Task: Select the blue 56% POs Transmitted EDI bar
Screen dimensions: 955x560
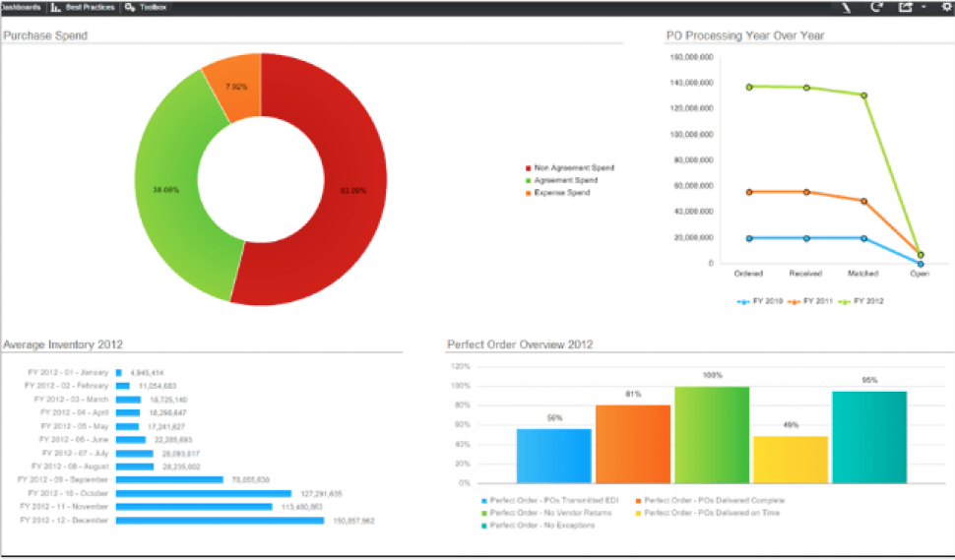Action: tap(554, 456)
